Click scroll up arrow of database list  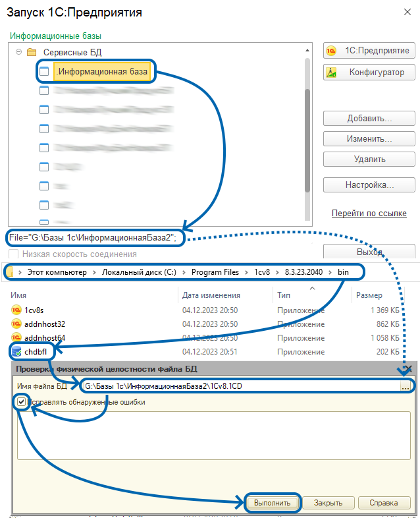(x=307, y=50)
